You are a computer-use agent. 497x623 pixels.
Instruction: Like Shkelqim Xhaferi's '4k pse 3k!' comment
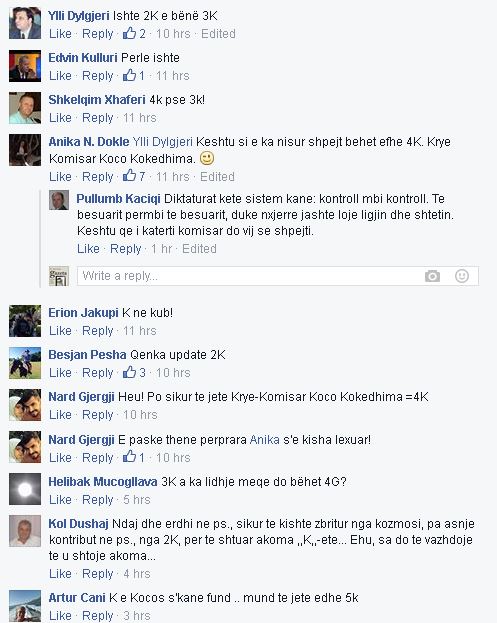click(x=60, y=118)
